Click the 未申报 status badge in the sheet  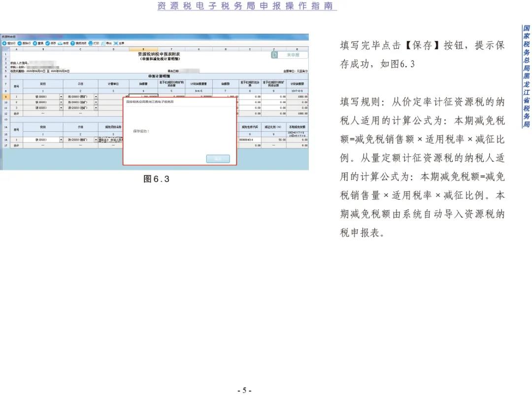pos(290,55)
